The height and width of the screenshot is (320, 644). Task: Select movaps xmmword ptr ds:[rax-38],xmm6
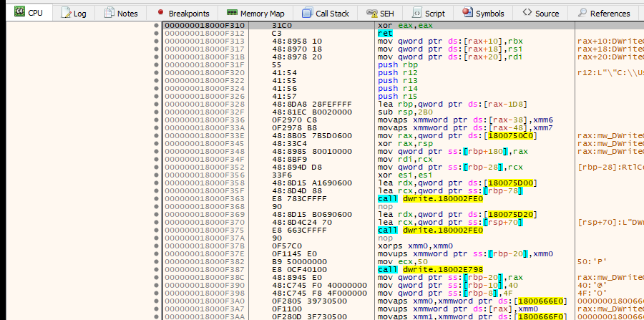tap(465, 120)
